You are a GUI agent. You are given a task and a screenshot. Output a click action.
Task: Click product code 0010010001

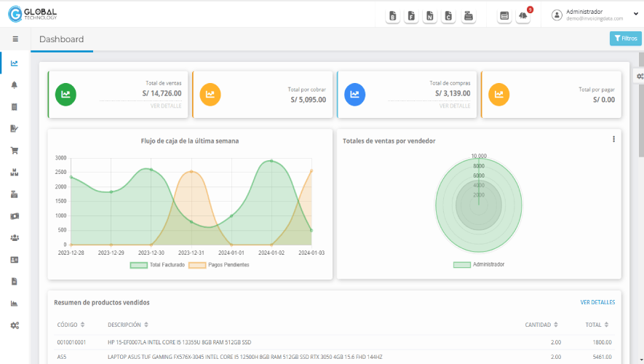pyautogui.click(x=71, y=342)
